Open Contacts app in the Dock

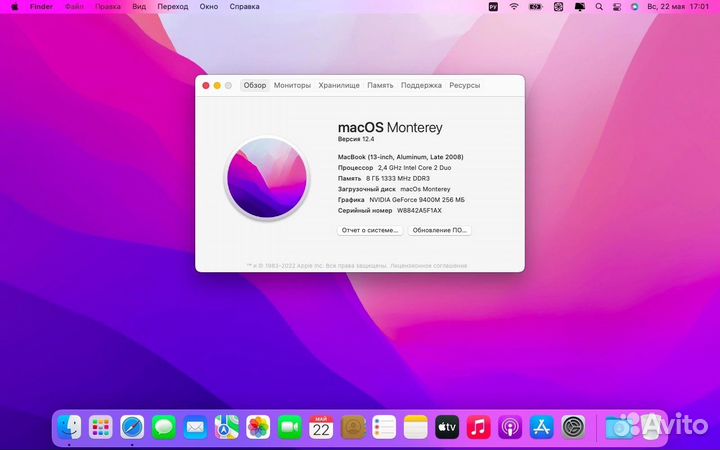point(353,427)
